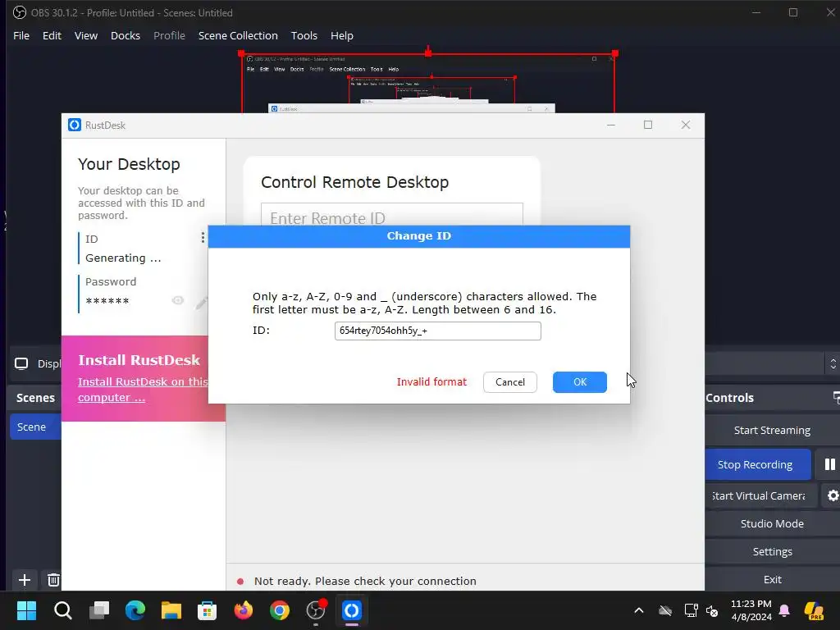Open the OBS File menu
The width and height of the screenshot is (840, 630).
point(21,35)
